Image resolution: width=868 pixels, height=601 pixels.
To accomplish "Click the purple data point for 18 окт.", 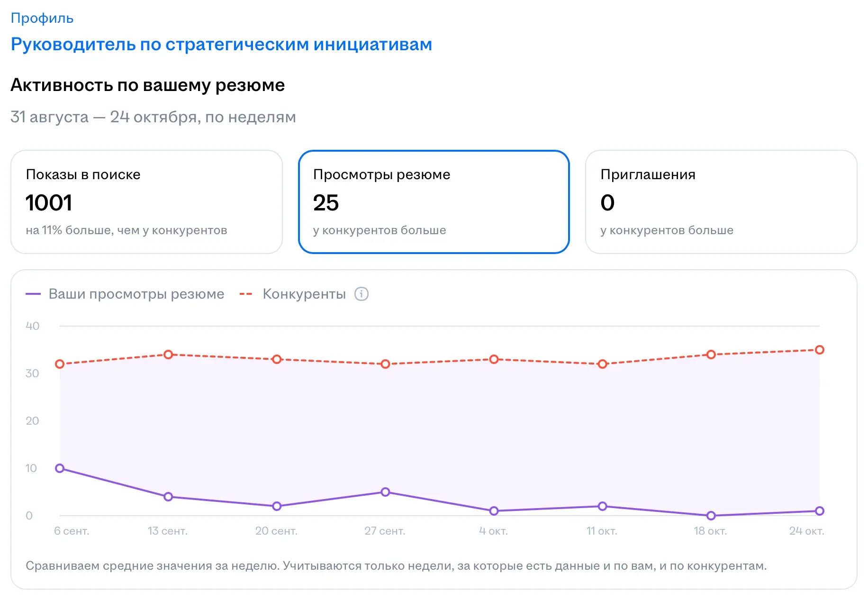I will [711, 516].
